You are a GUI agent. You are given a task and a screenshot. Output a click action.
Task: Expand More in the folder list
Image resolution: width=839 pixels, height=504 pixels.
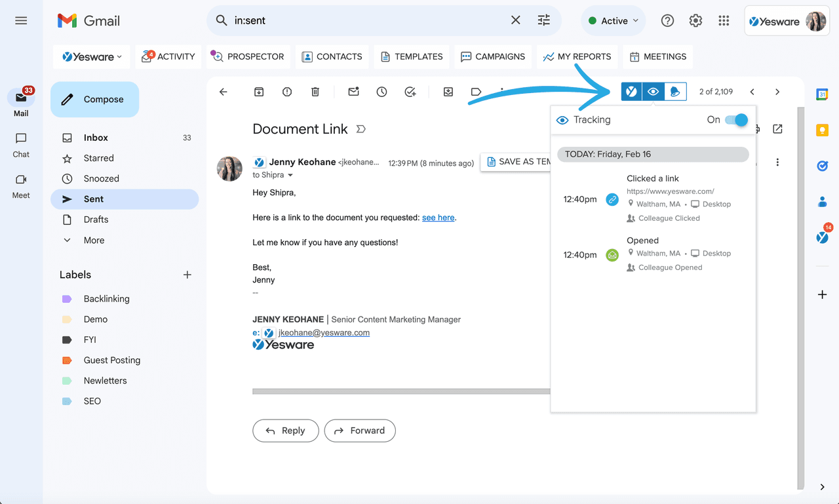point(94,241)
